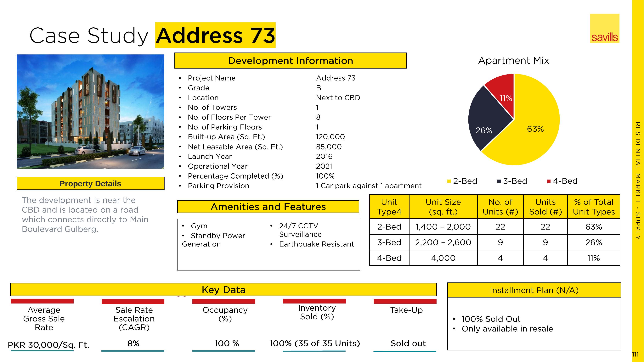The width and height of the screenshot is (644, 362).
Task: Click the Installment Plan (N/A) header
Action: click(x=534, y=290)
